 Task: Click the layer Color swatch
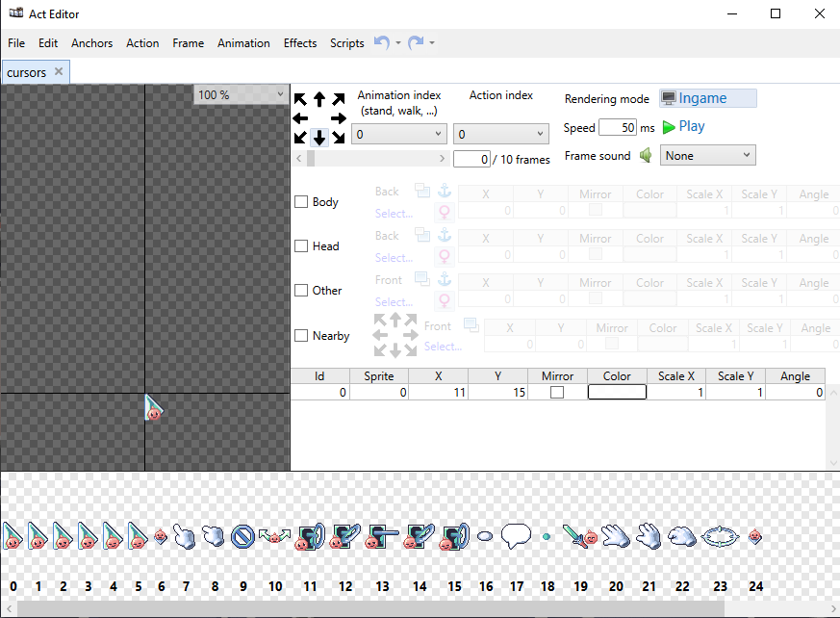click(x=617, y=393)
